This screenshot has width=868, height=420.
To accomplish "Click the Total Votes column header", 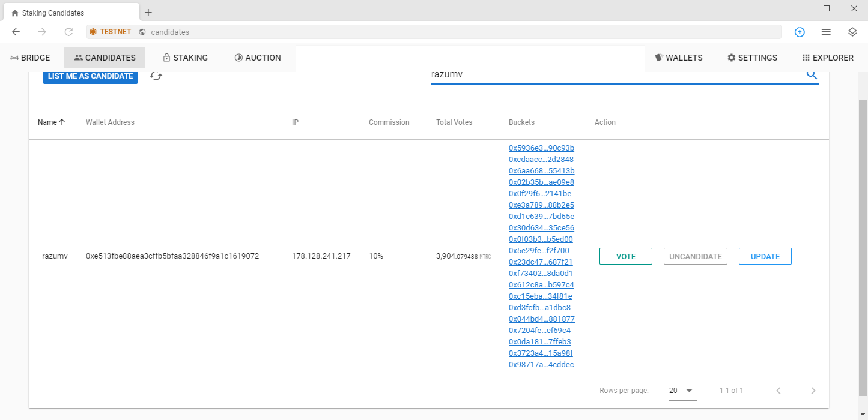I will pos(454,122).
